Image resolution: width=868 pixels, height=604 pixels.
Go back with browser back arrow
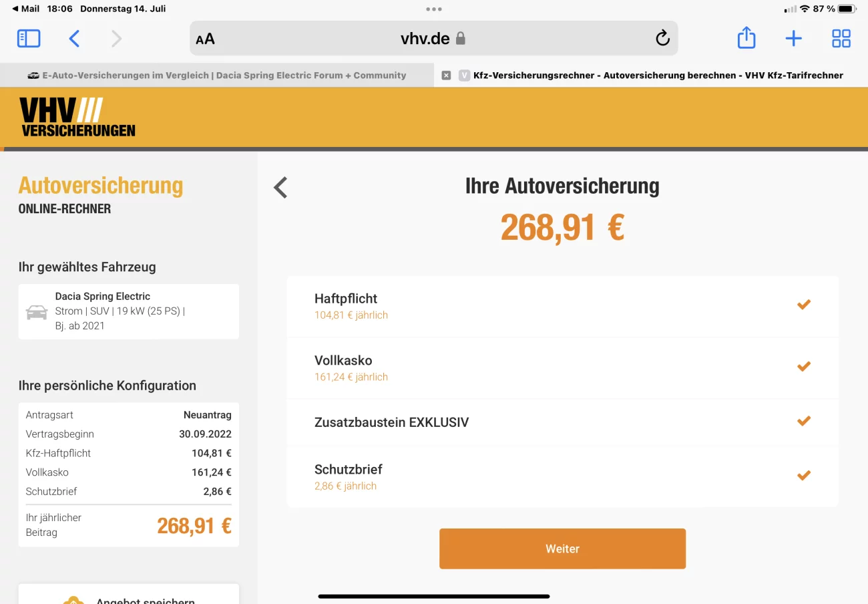(74, 39)
